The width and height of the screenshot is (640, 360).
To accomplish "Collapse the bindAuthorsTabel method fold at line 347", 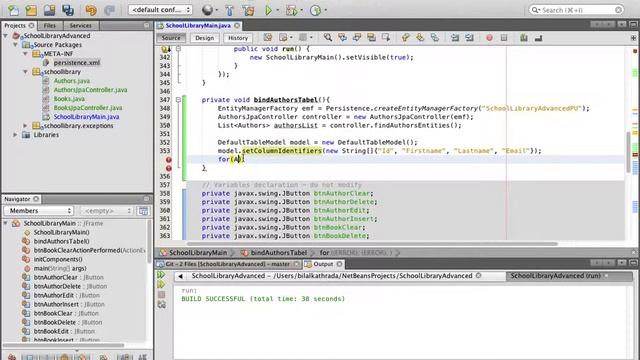I will (x=178, y=100).
